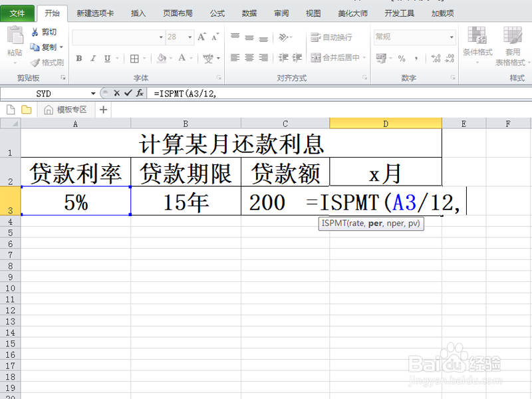This screenshot has height=399, width=532.
Task: Open 条件格式 conditional formatting
Action: pos(477,44)
